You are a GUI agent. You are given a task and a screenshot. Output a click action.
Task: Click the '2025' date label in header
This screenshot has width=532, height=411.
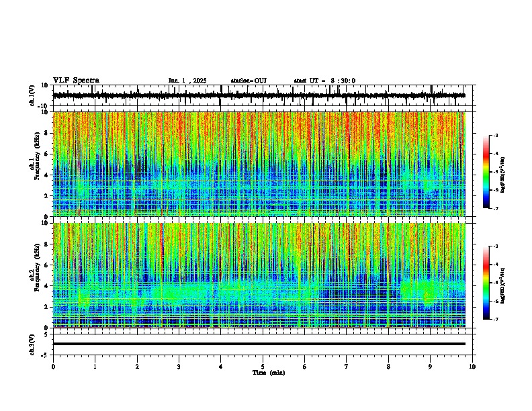click(199, 81)
